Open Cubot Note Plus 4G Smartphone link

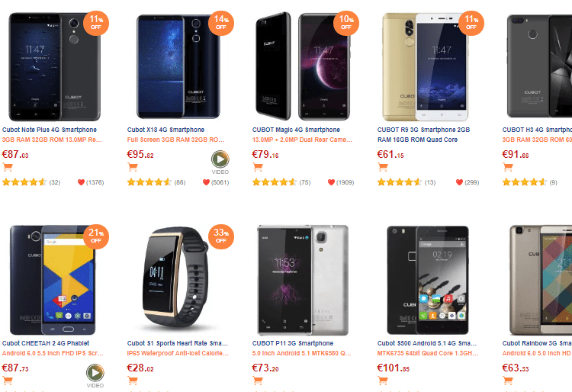tap(50, 130)
